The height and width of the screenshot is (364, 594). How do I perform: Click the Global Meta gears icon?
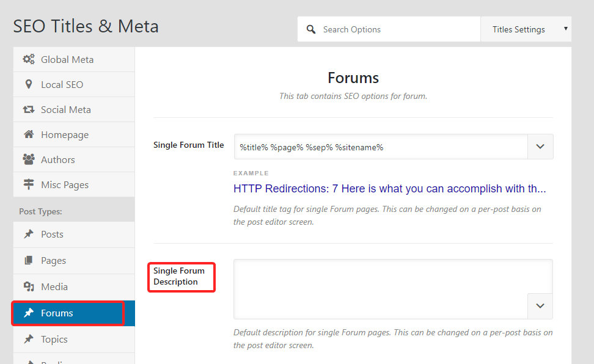pos(29,59)
